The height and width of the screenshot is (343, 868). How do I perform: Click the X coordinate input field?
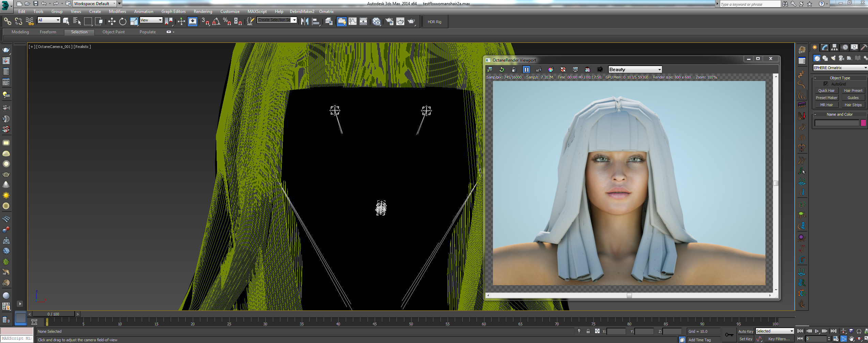[x=616, y=331]
